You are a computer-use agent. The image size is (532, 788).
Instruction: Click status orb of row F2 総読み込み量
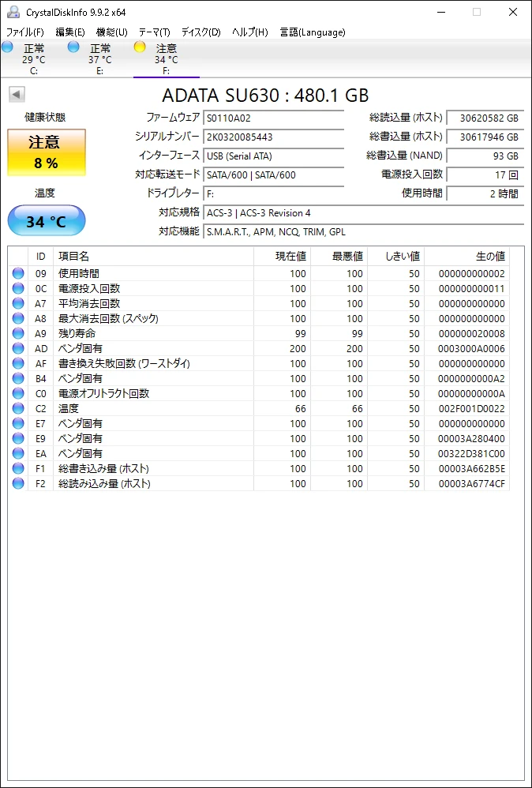pos(18,483)
